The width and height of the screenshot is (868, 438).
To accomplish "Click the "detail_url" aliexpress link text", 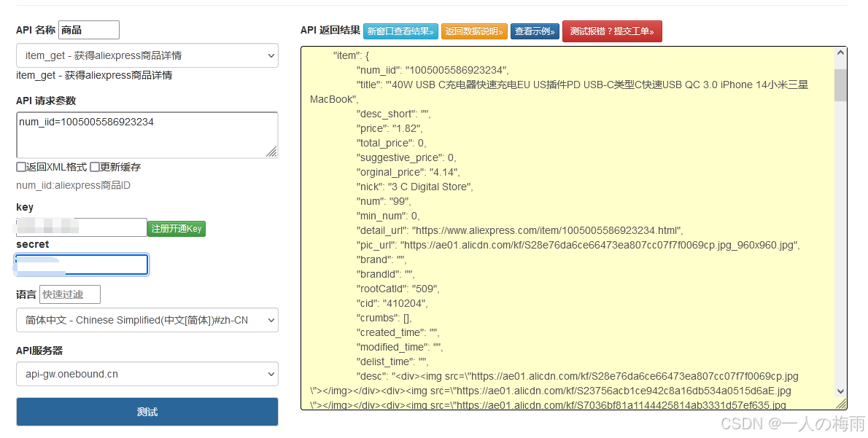I will [x=520, y=230].
